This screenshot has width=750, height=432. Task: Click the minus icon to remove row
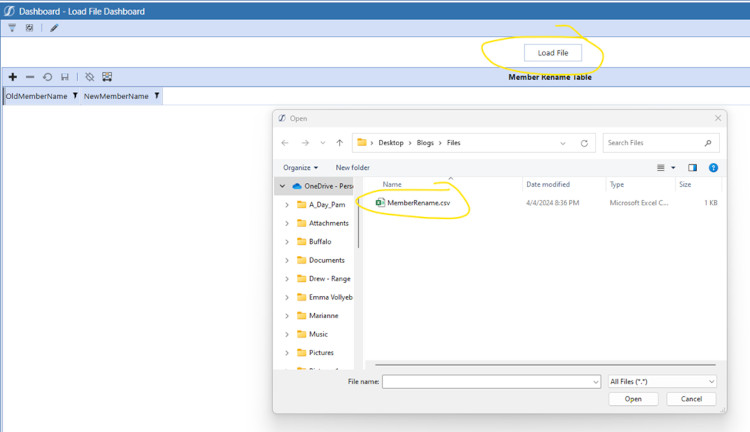tap(30, 77)
